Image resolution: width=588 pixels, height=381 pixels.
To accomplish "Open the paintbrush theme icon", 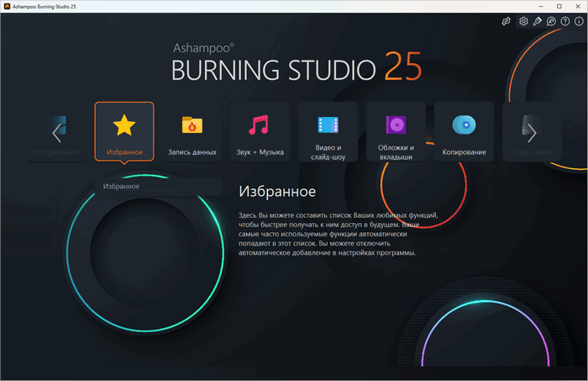I will point(538,21).
